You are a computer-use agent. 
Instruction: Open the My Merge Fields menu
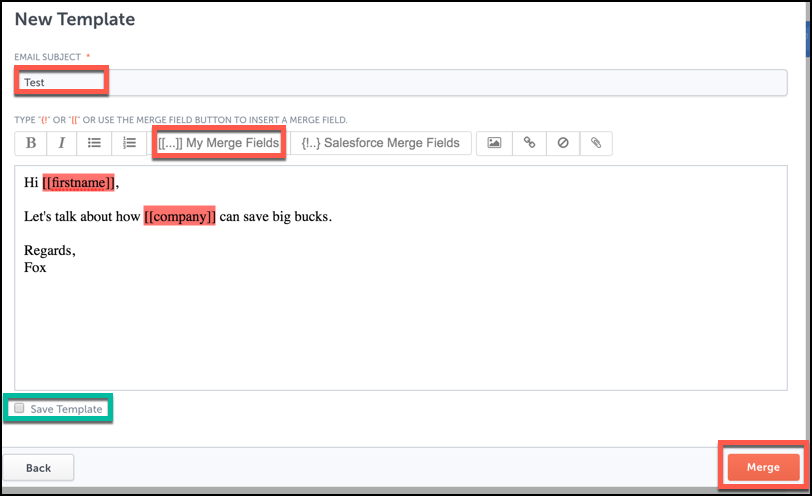[x=219, y=143]
